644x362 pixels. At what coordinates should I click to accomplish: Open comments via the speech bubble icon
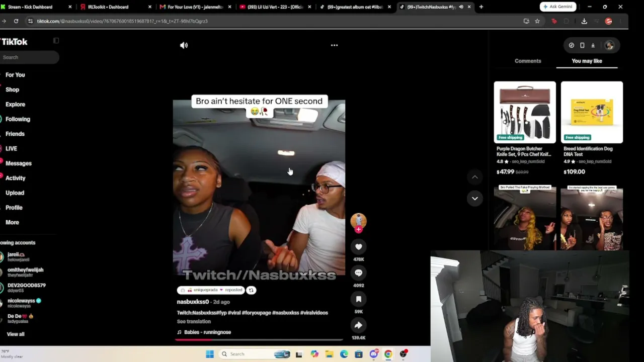click(x=358, y=273)
